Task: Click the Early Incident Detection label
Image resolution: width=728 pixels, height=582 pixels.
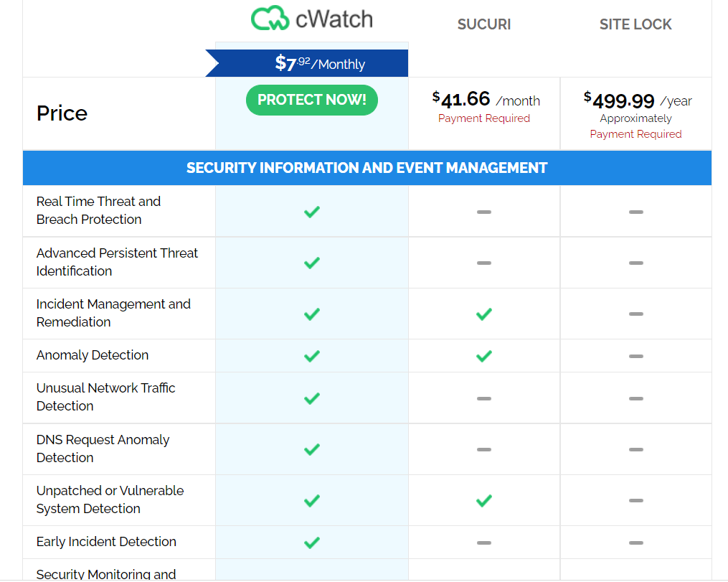Action: [106, 542]
